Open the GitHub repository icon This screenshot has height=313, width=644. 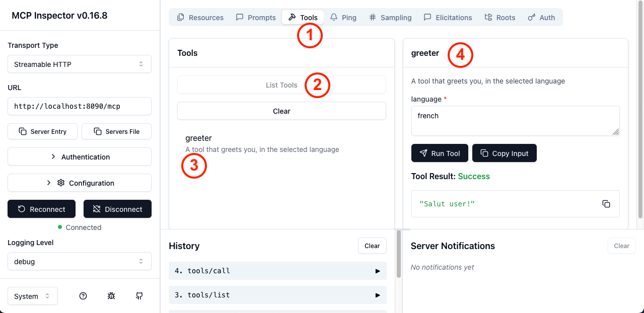[x=139, y=296]
